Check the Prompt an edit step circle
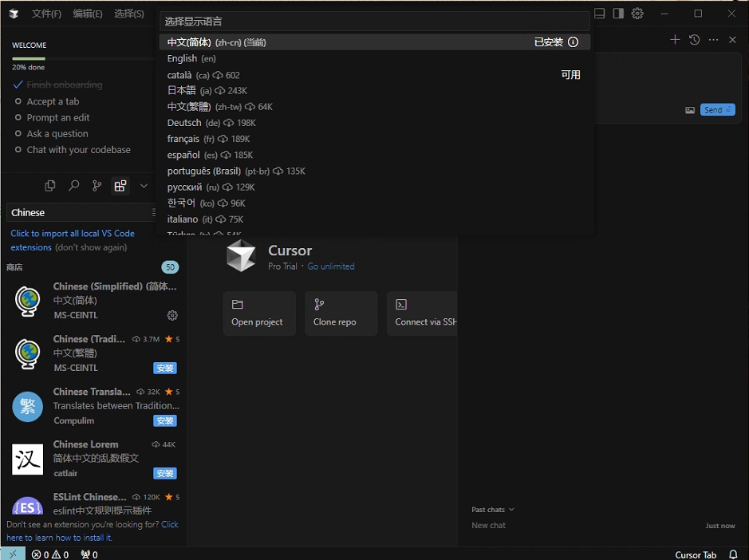Screen dimensions: 749x560 [18, 117]
